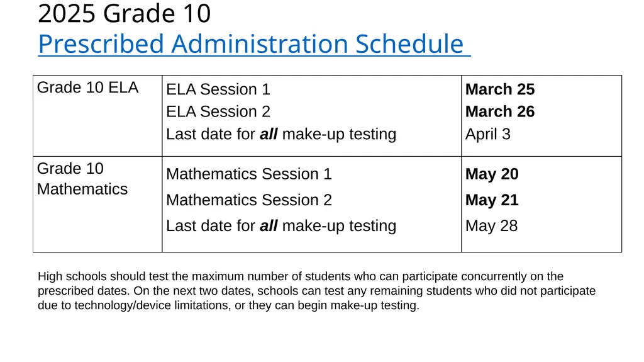This screenshot has width=644, height=362.
Task: Click the May 28 date
Action: coord(491,226)
